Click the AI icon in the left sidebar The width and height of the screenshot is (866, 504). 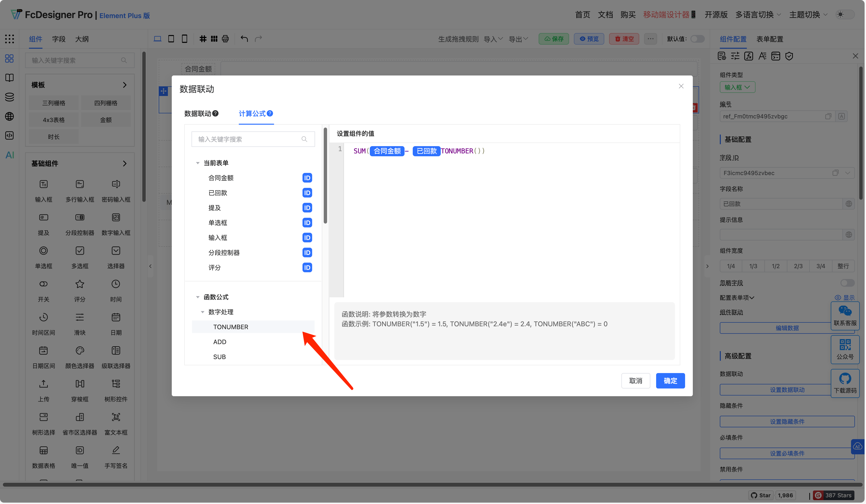pyautogui.click(x=10, y=155)
